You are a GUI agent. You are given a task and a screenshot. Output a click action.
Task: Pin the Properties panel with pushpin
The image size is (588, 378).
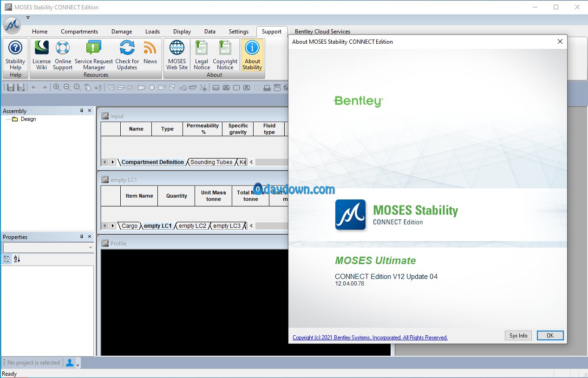pyautogui.click(x=82, y=237)
